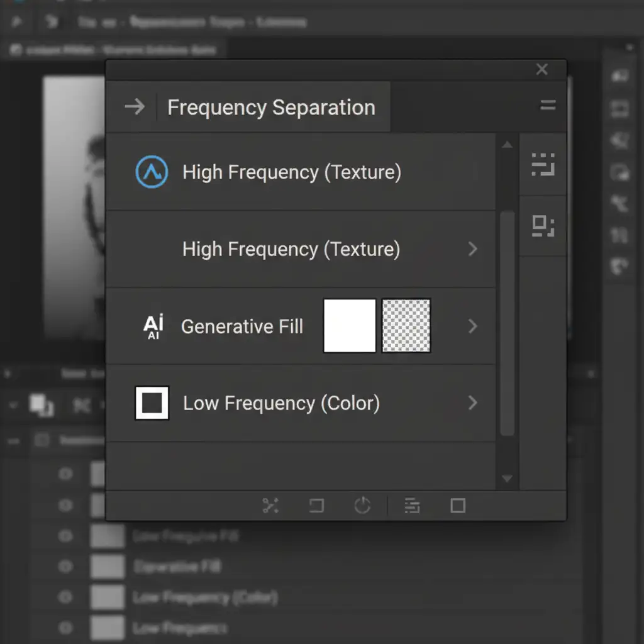Click the Frequency Separation panel title
This screenshot has height=644, width=644.
click(271, 108)
